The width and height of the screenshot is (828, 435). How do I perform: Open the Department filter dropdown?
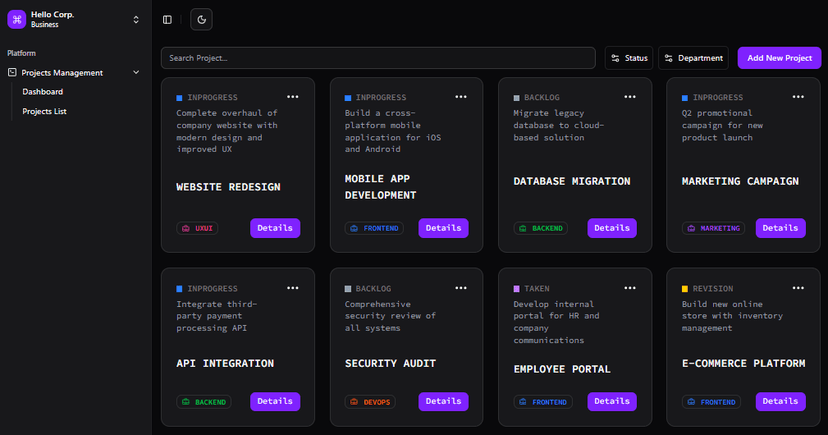693,58
